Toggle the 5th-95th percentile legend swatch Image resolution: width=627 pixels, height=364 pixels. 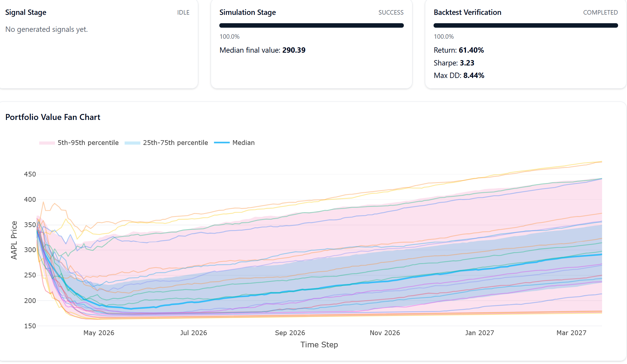47,143
